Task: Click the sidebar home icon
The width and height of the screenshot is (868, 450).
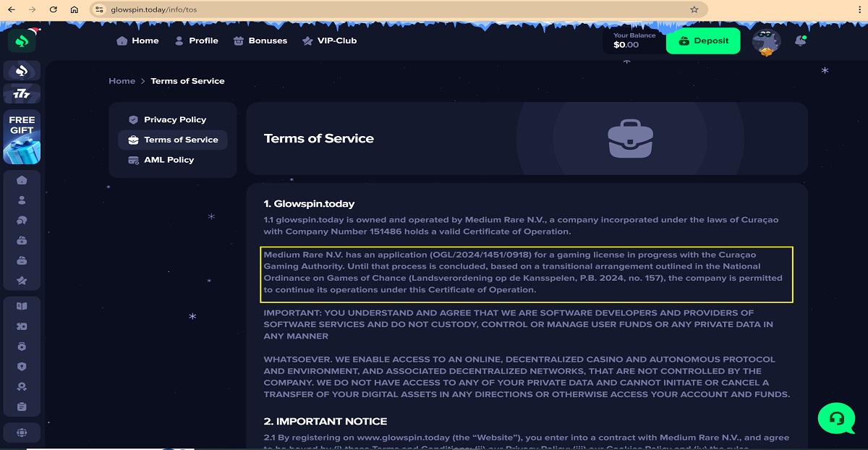Action: tap(22, 180)
